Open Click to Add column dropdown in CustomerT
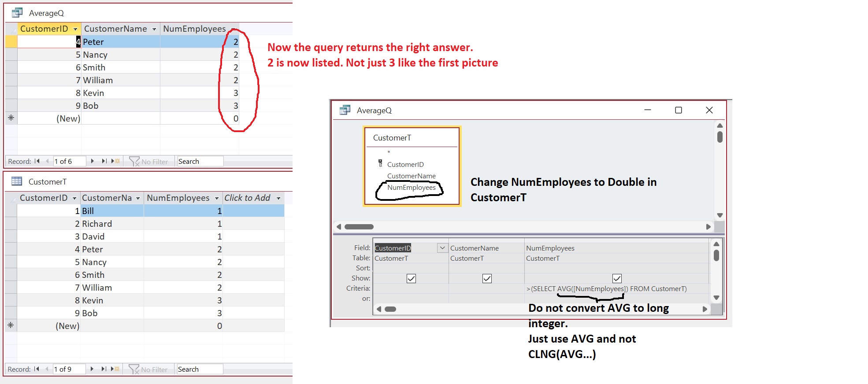 pos(278,198)
